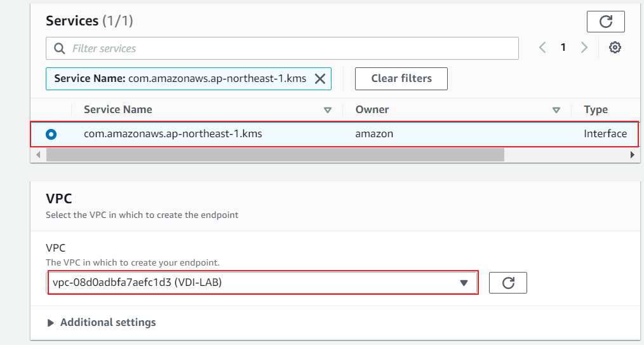The width and height of the screenshot is (644, 345).
Task: Remove the Service Name kms filter chip
Action: click(320, 79)
